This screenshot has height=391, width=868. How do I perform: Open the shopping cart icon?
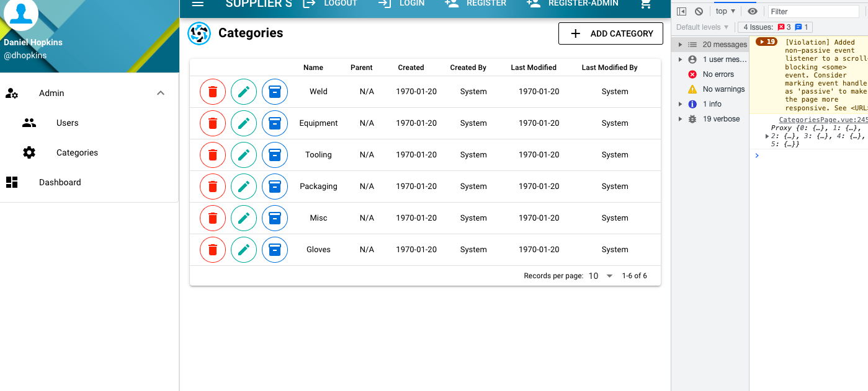point(646,4)
